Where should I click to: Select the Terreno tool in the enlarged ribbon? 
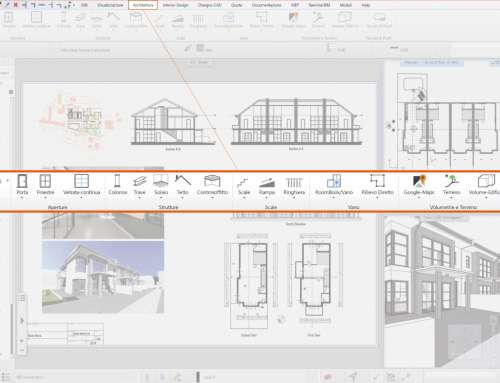click(x=451, y=185)
